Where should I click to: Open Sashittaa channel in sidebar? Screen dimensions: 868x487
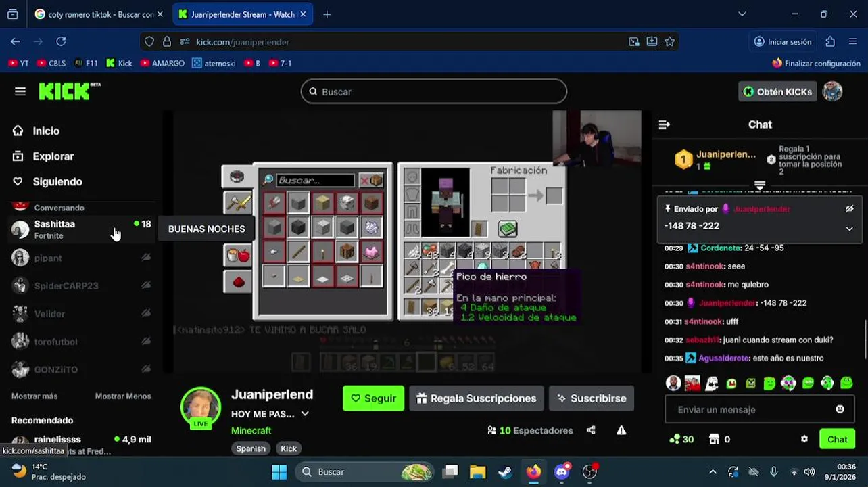pyautogui.click(x=81, y=229)
